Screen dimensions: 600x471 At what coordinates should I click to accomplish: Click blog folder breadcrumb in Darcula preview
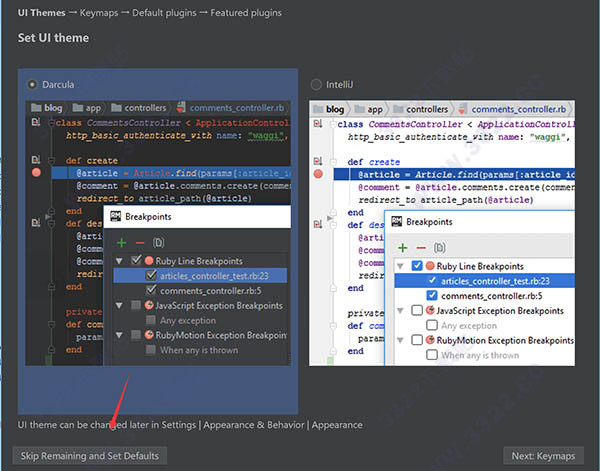[47, 108]
